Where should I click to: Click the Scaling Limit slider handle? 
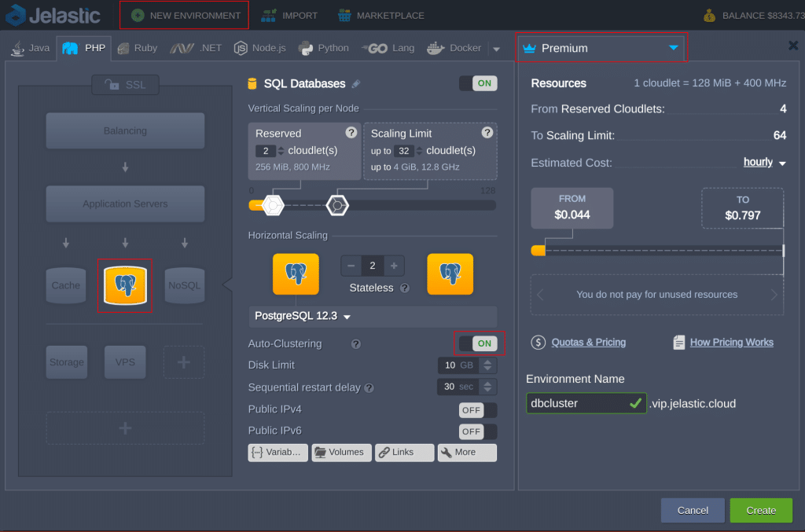pos(337,205)
